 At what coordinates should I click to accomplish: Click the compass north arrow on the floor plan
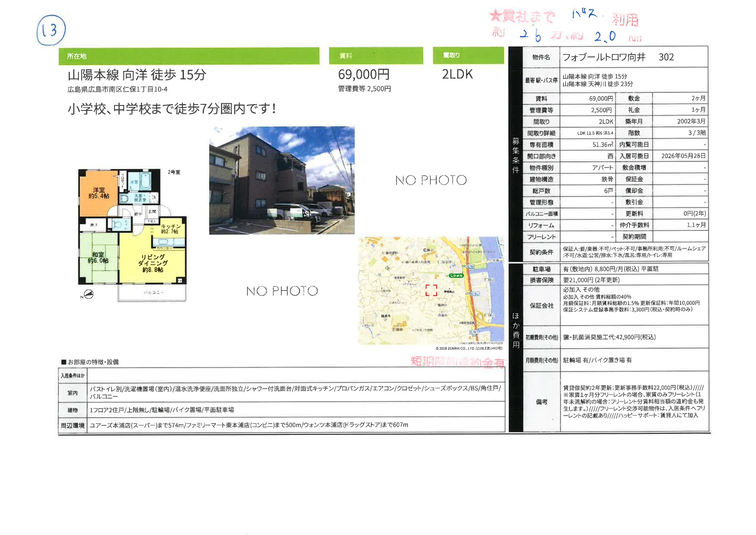[88, 295]
